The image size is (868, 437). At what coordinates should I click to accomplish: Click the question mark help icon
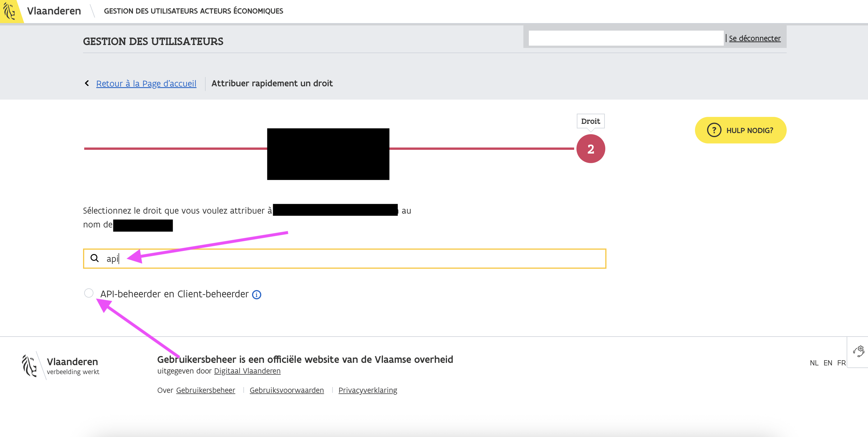pyautogui.click(x=714, y=130)
